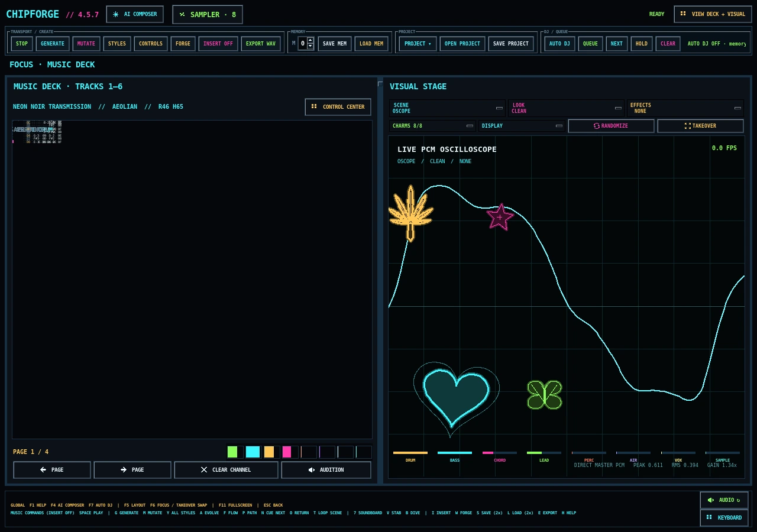The height and width of the screenshot is (532, 757).
Task: Open the AI Composer via its sparkle icon
Action: tap(116, 14)
